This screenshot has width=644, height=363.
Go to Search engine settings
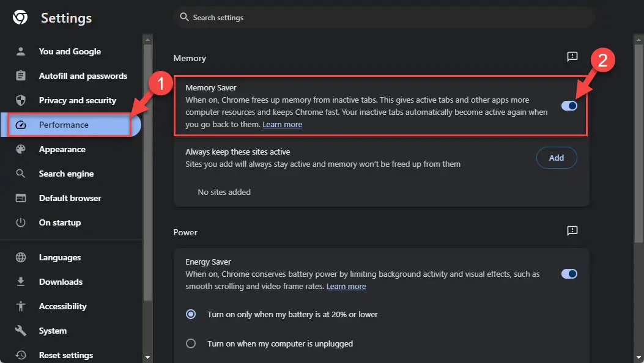click(66, 174)
